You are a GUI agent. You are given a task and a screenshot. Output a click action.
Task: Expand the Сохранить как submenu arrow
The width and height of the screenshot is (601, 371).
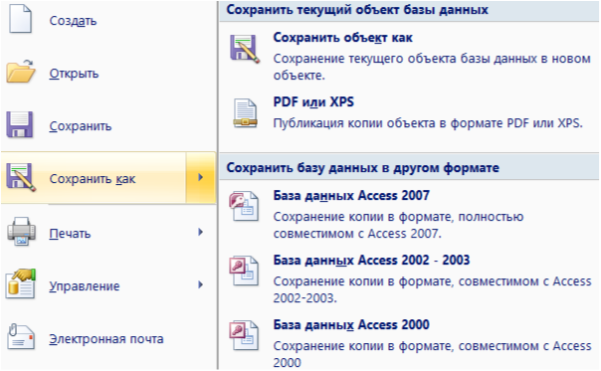coord(201,177)
